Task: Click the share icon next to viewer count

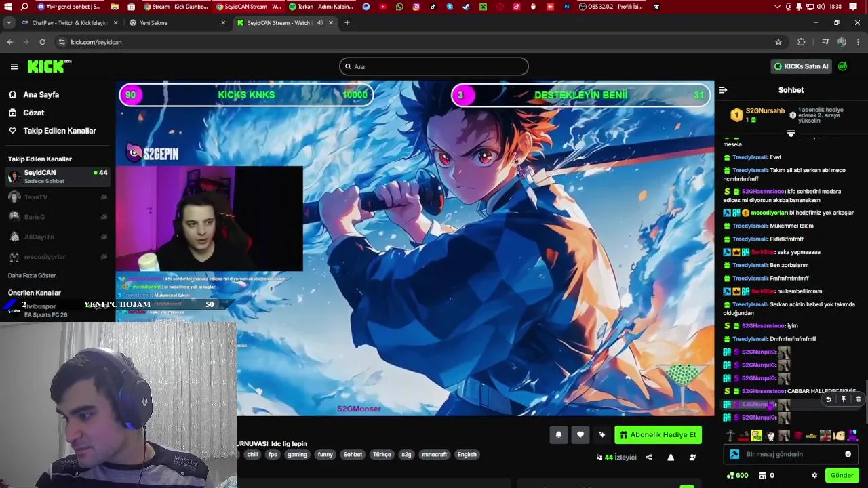Action: click(x=649, y=457)
